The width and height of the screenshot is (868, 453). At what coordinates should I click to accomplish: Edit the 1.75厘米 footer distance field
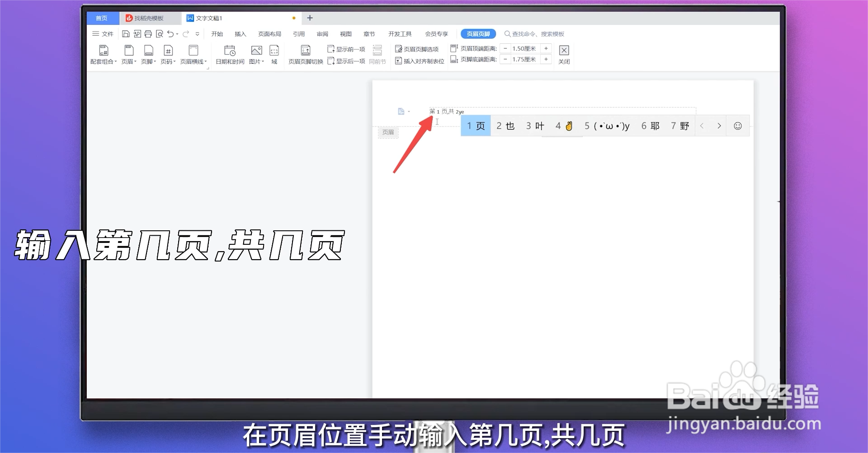pos(525,59)
